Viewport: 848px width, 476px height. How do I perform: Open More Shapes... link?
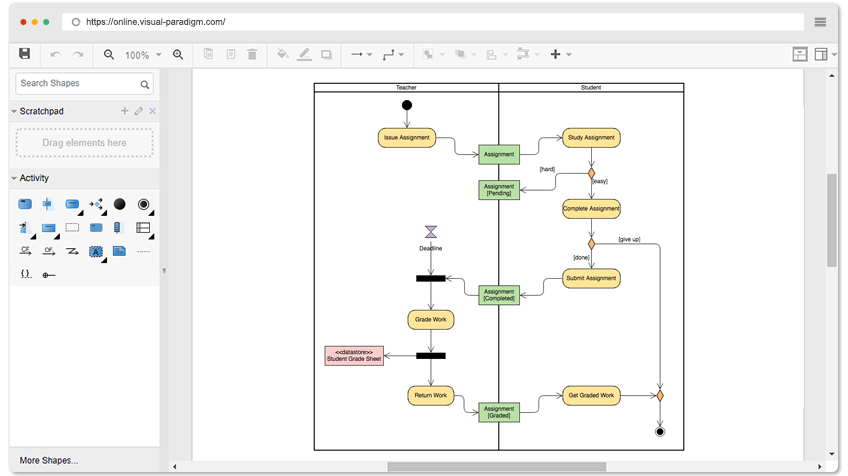[x=49, y=460]
